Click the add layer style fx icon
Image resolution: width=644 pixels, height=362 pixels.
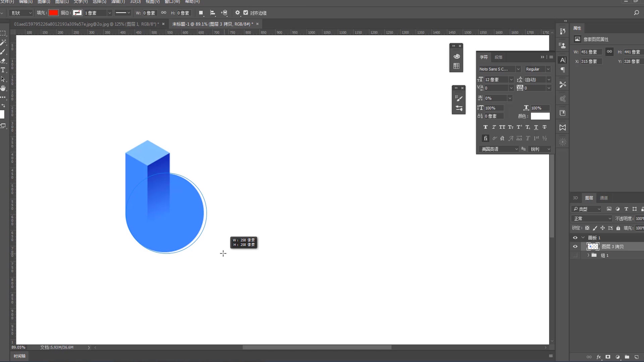599,357
